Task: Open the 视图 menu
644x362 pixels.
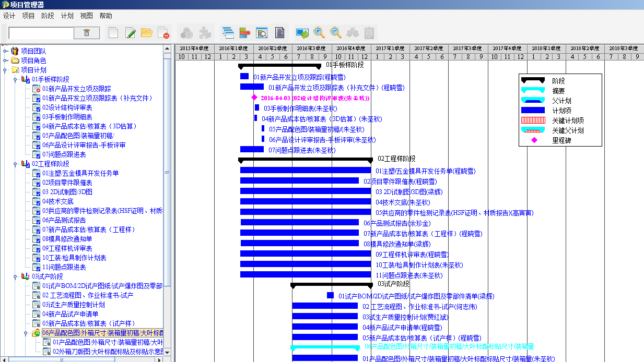Action: [x=86, y=16]
